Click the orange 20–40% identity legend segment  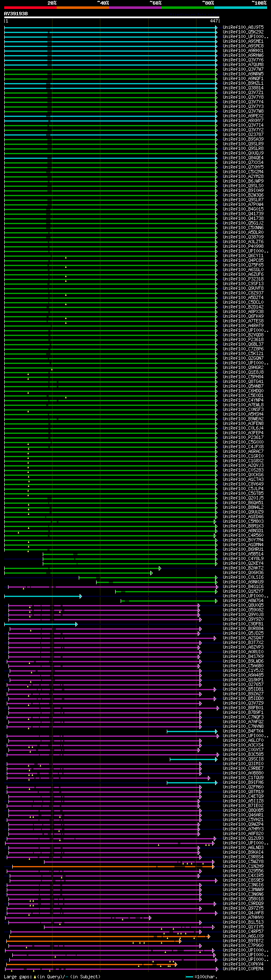click(x=83, y=8)
